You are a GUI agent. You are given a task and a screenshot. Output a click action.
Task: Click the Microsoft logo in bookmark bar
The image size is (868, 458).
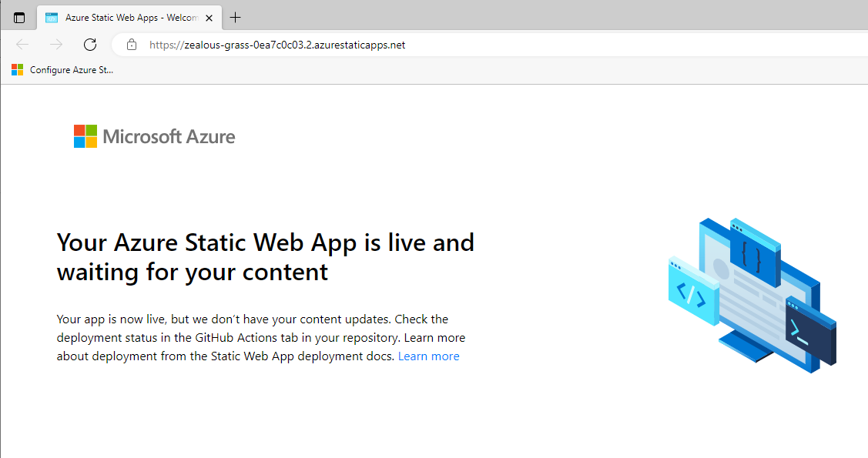[x=17, y=70]
